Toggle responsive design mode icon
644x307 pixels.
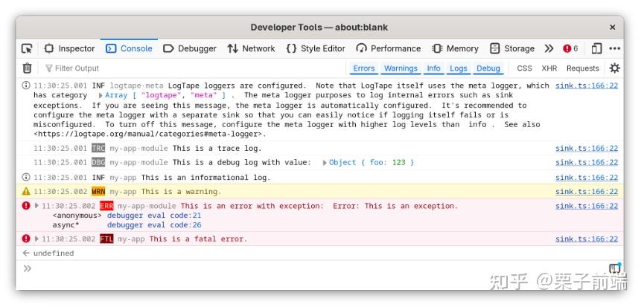click(596, 49)
